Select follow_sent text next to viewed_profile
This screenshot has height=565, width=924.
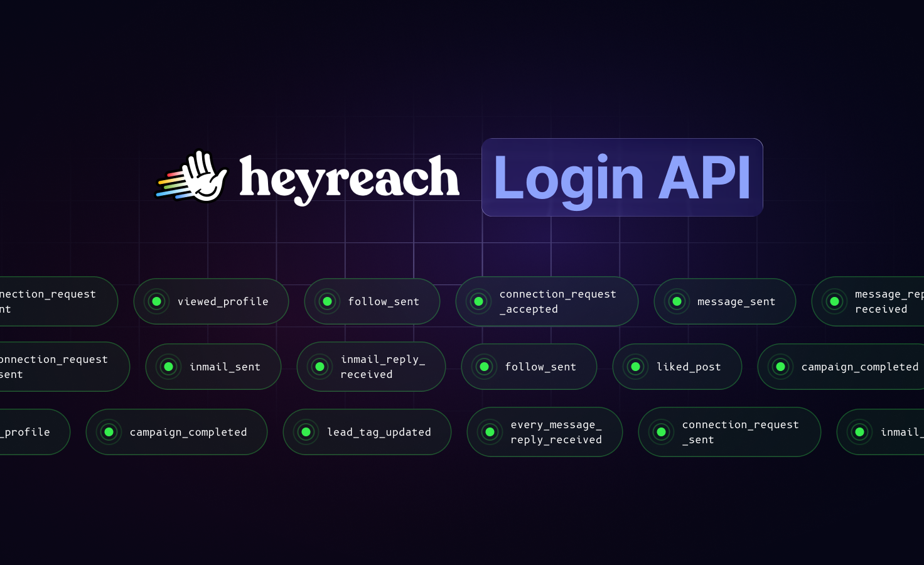click(x=384, y=302)
